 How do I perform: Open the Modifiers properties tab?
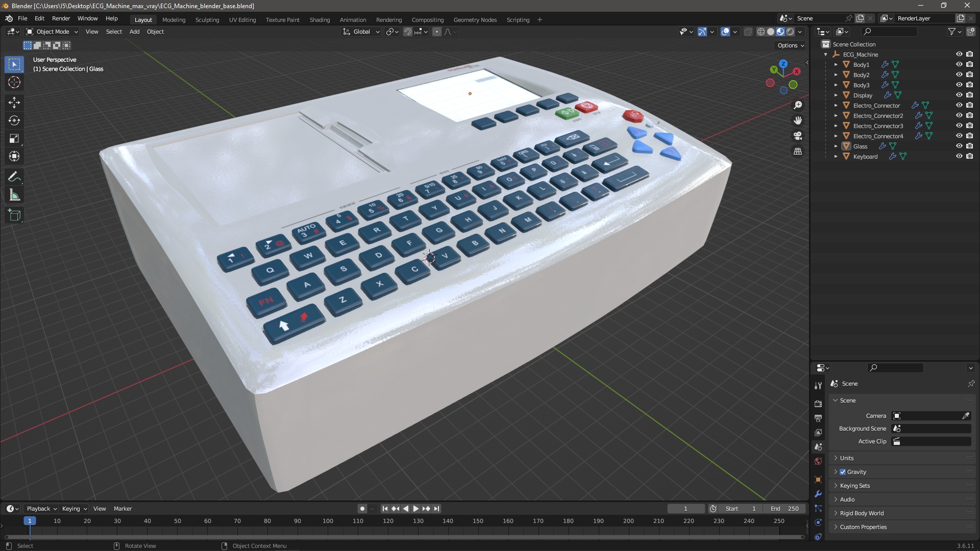point(818,494)
